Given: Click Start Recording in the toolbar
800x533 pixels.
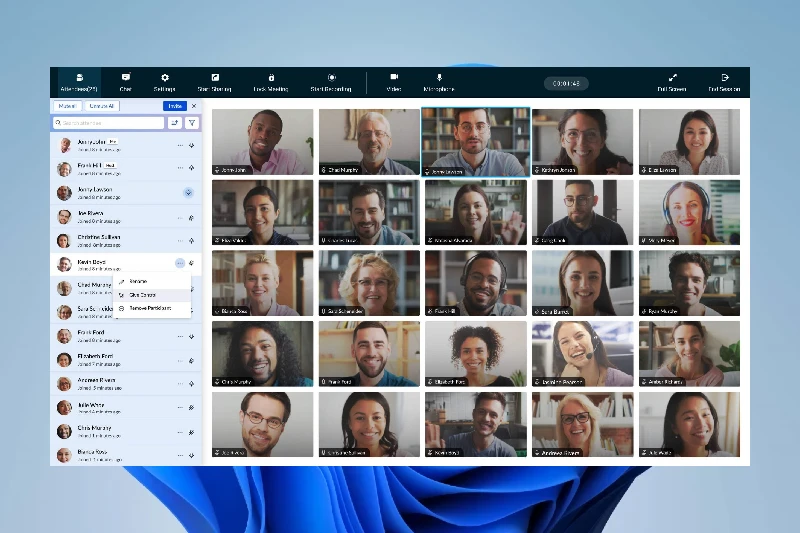Looking at the screenshot, I should point(331,82).
